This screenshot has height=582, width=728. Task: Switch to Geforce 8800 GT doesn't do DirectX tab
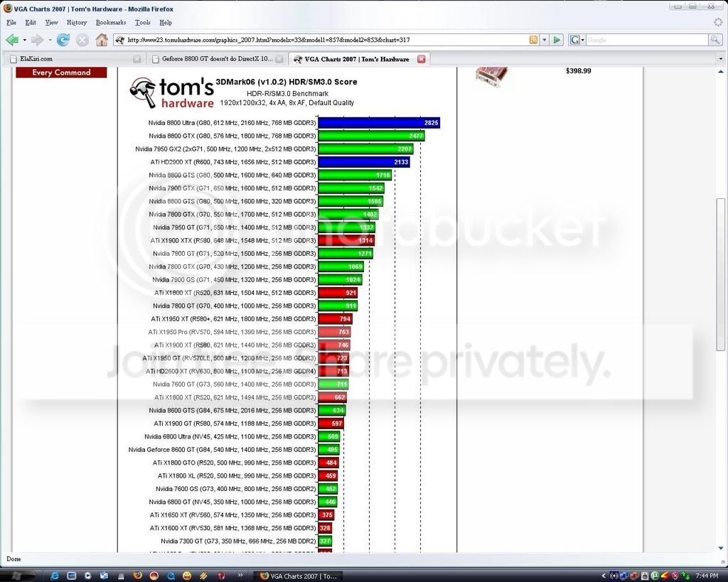point(216,59)
